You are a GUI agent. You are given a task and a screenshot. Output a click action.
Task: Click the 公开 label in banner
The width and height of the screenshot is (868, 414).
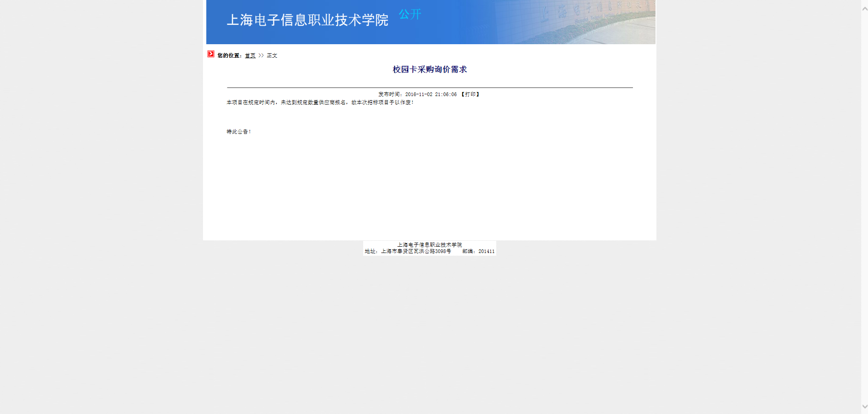tap(410, 14)
